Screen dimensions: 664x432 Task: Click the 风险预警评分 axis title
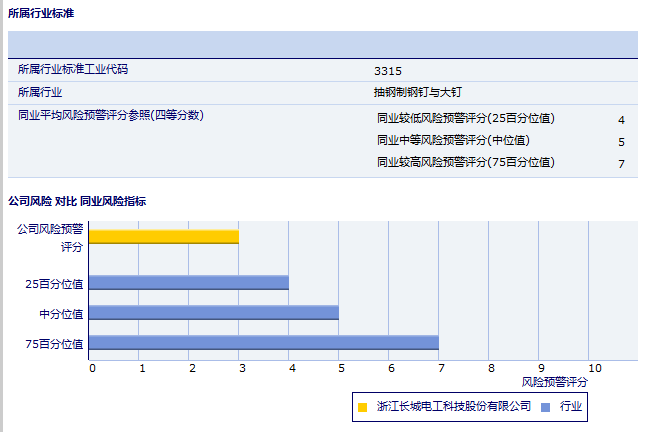[555, 382]
